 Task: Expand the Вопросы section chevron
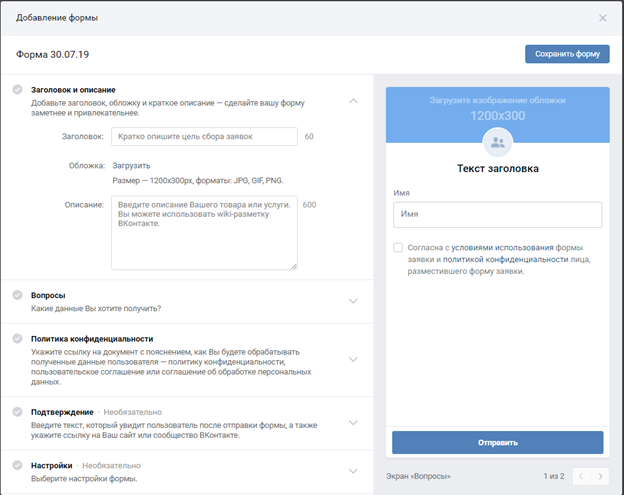(353, 301)
